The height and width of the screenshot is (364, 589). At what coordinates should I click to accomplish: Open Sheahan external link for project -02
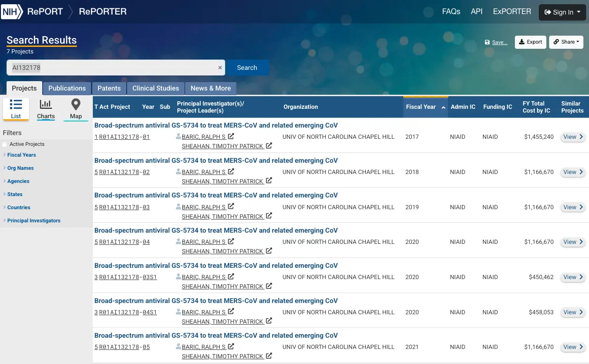click(269, 181)
